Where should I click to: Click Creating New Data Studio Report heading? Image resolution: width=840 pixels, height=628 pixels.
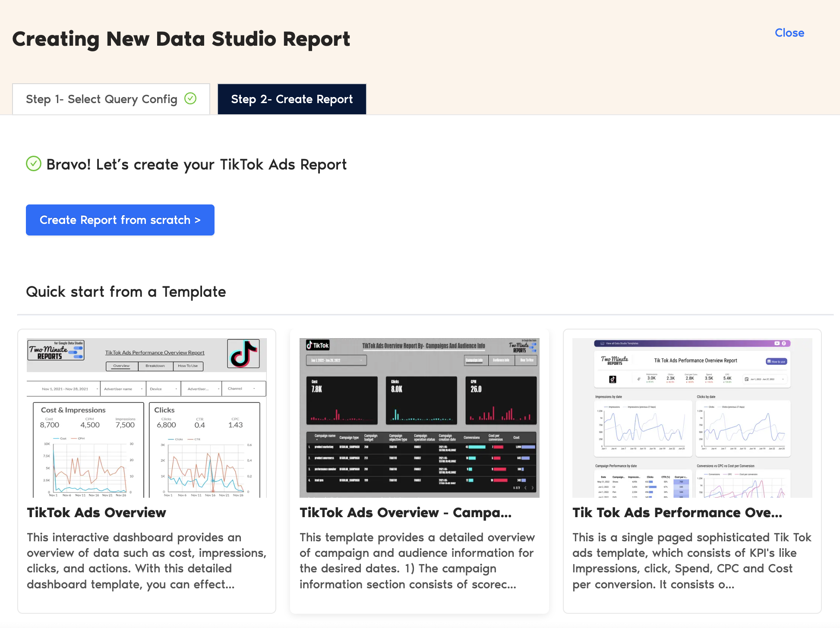(181, 39)
